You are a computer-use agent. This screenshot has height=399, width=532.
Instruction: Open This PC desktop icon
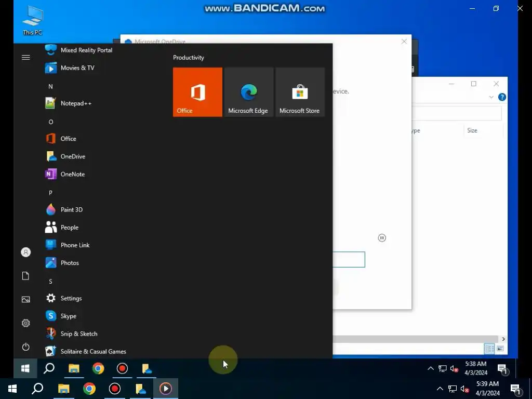[33, 20]
